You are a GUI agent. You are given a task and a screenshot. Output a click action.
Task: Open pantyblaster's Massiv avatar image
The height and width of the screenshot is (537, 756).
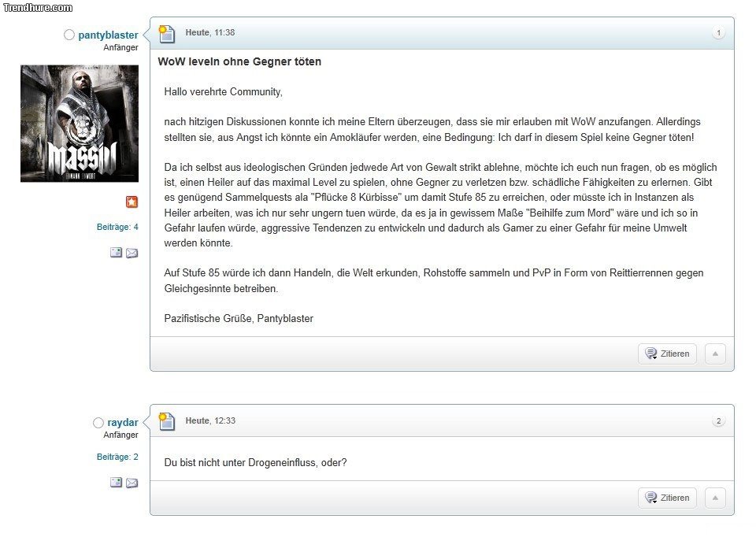pos(80,124)
